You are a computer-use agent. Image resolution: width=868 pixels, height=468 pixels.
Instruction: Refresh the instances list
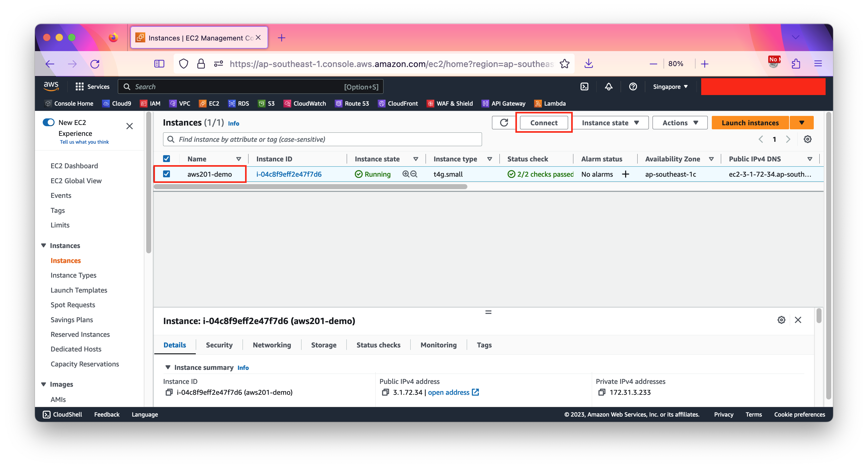pyautogui.click(x=504, y=122)
